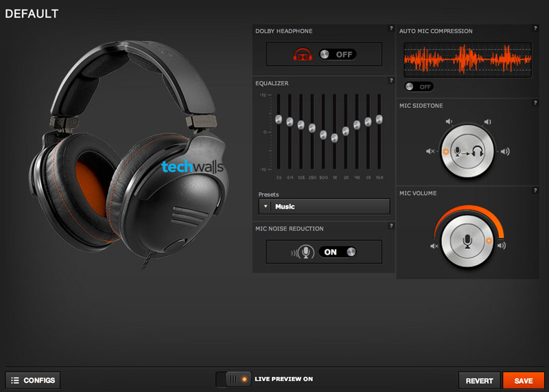Adjust the 1K equalizer slider

coord(334,138)
